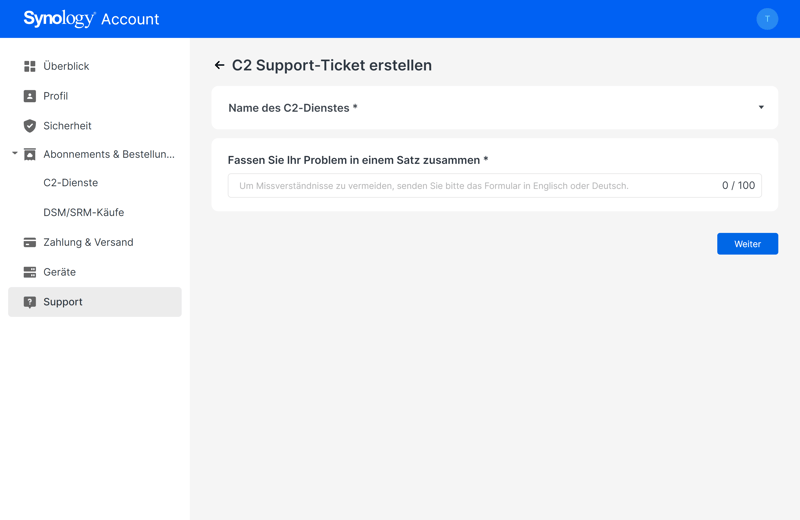Collapse the Abonnements & Bestellungen tree arrow
The width and height of the screenshot is (800, 520).
(x=15, y=154)
